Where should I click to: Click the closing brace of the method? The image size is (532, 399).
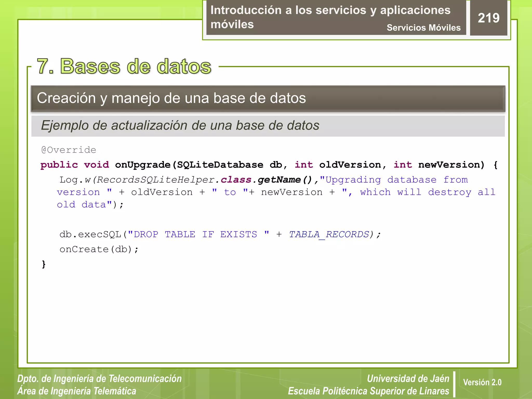tap(44, 264)
